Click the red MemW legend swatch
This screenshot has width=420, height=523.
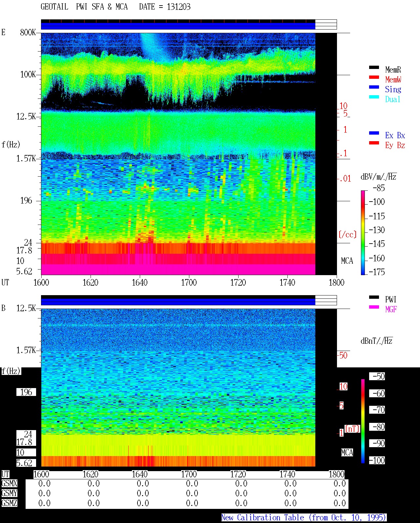click(374, 77)
